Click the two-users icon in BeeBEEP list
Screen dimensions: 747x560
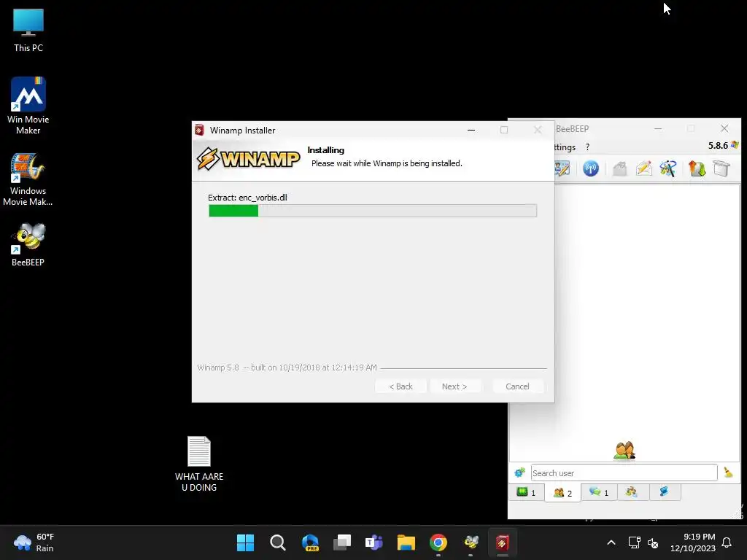(624, 450)
